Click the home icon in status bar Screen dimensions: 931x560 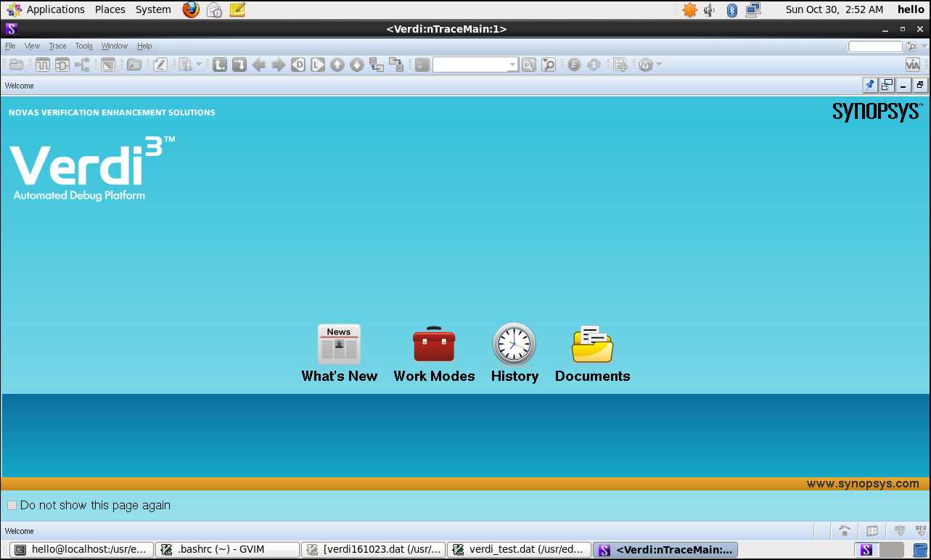845,531
